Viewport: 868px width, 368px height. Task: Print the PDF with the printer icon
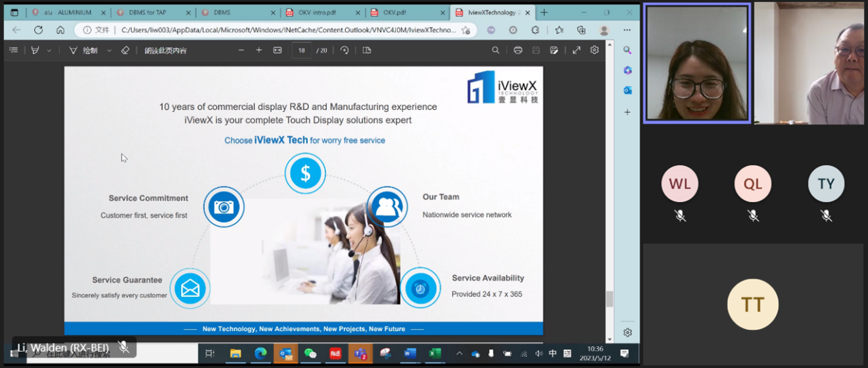518,50
